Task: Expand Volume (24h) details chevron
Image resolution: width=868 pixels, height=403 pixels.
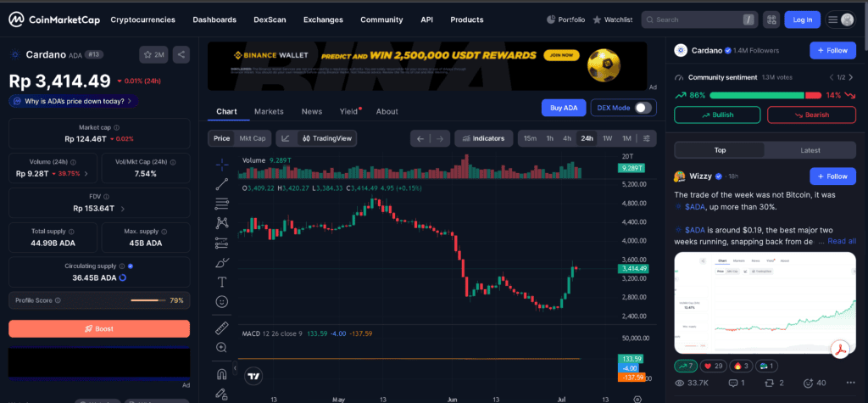Action: (x=86, y=174)
